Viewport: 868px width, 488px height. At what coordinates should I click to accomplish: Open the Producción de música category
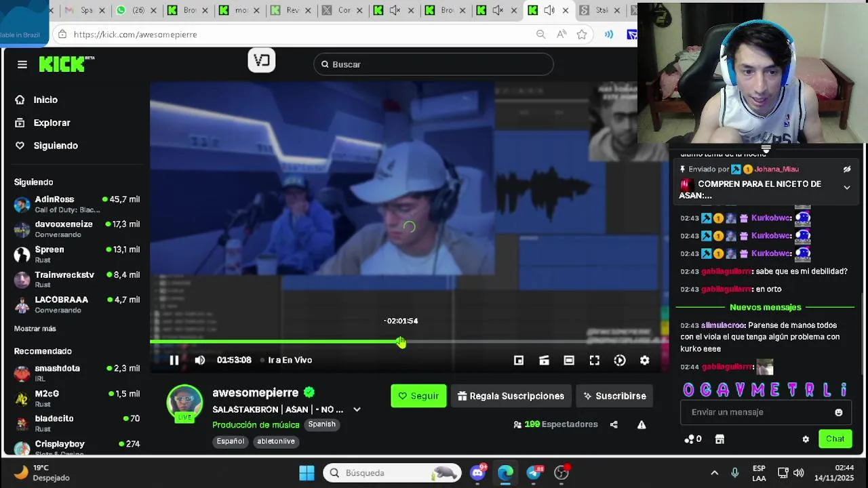256,425
